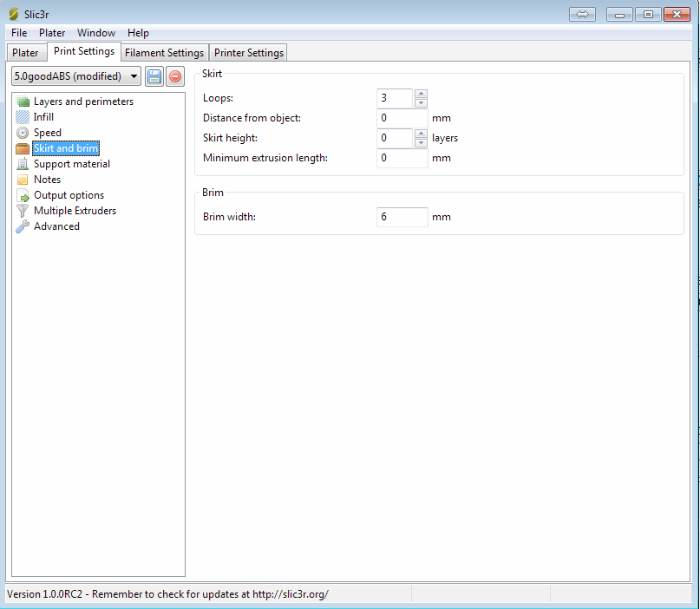Click the Brim width input field
Screen dimensions: 700x609
[x=402, y=217]
